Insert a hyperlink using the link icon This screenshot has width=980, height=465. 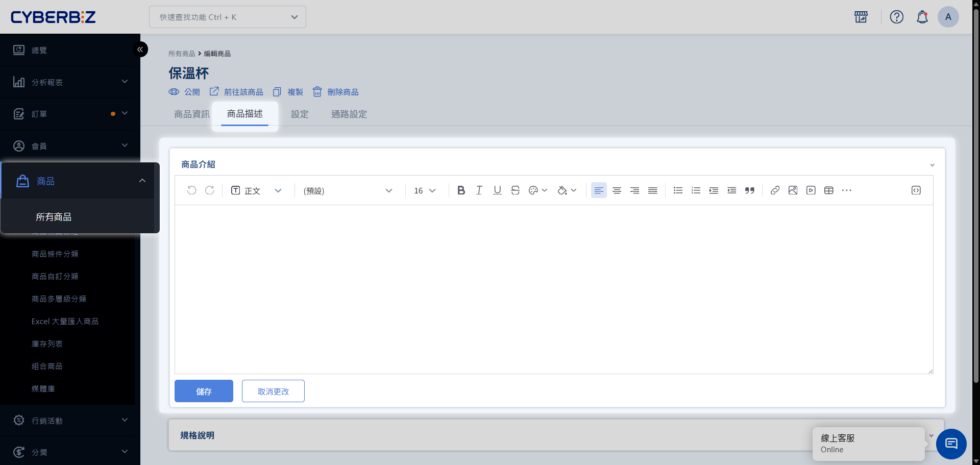[775, 190]
